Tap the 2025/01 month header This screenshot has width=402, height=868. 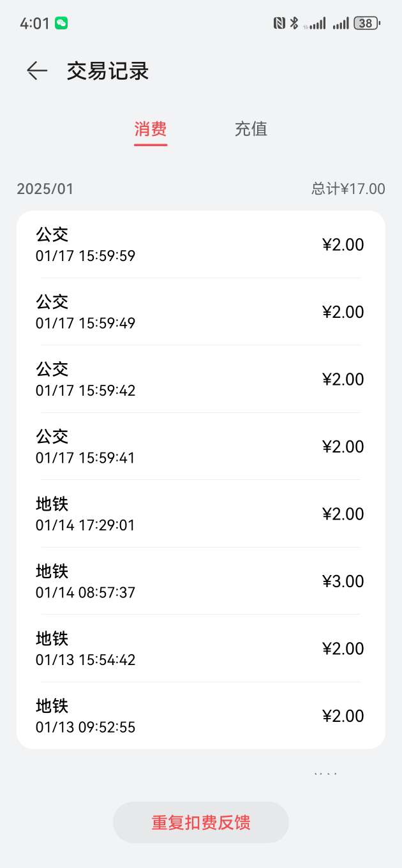tap(45, 189)
